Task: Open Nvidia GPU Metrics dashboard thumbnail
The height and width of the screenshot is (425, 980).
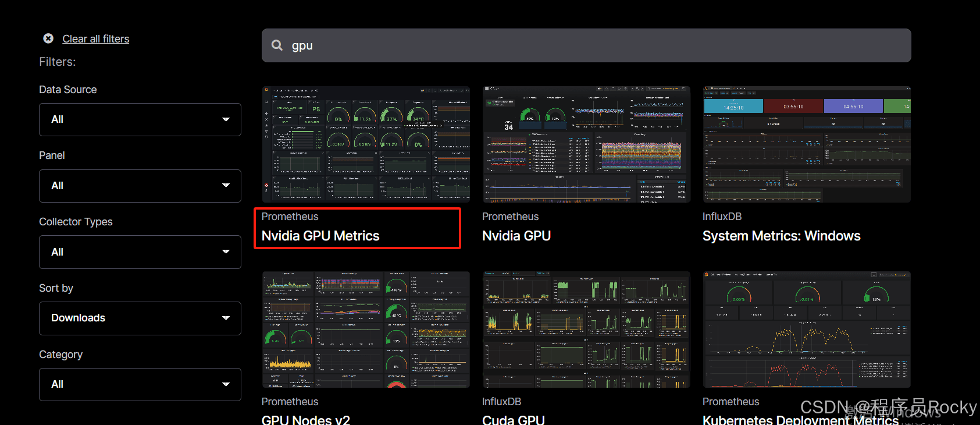Action: point(365,144)
